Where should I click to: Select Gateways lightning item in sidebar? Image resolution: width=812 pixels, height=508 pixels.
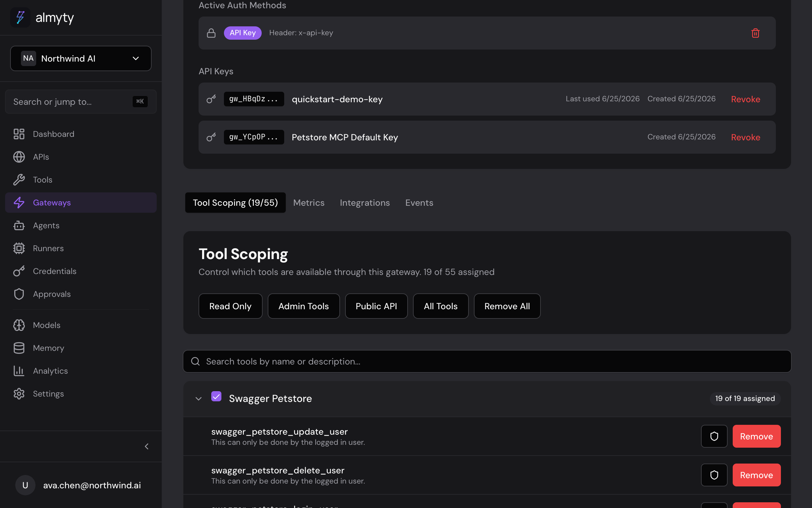[81, 203]
